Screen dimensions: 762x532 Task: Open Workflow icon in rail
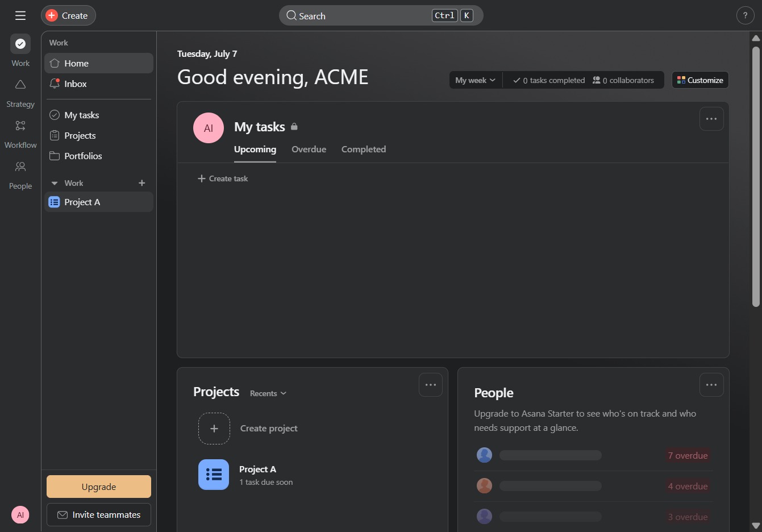click(x=20, y=126)
